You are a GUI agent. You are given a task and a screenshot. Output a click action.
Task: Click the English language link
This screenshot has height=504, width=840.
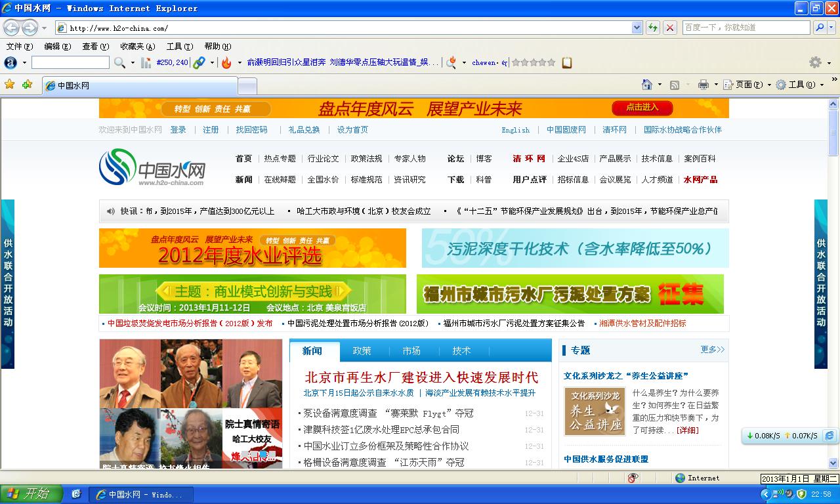516,130
